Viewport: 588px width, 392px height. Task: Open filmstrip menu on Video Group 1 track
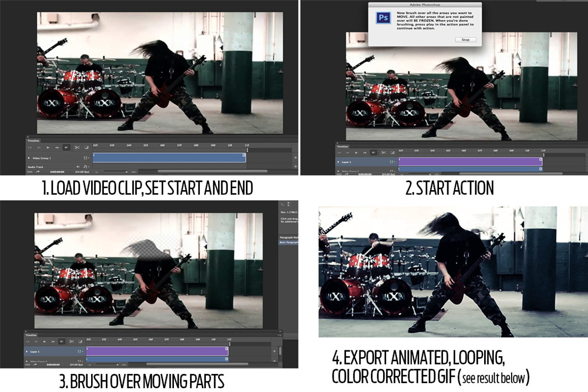(87, 158)
